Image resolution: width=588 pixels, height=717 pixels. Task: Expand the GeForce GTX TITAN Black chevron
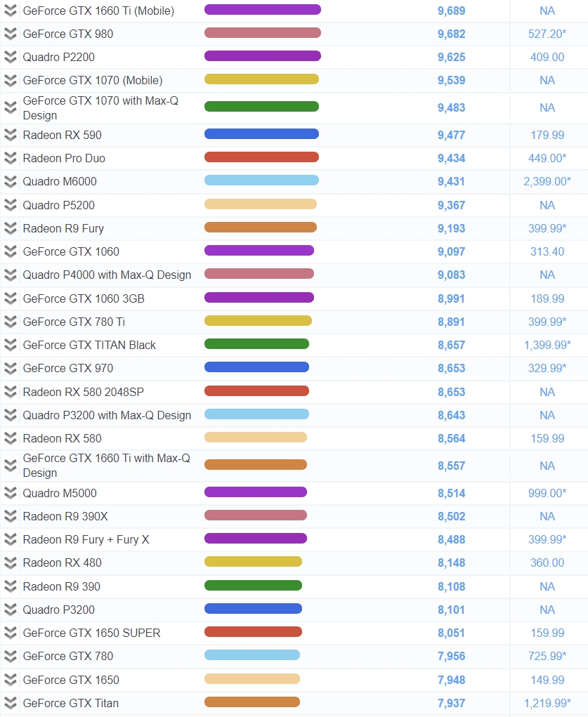pos(10,346)
